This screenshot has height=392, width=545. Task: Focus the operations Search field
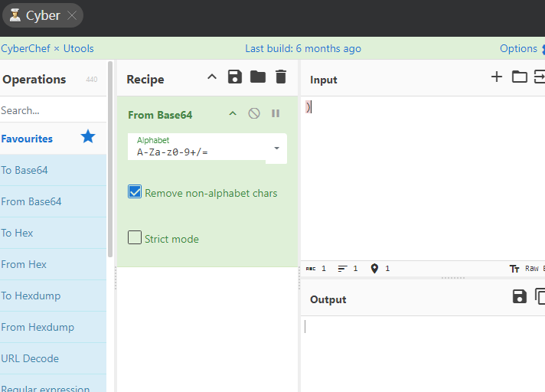(x=53, y=110)
